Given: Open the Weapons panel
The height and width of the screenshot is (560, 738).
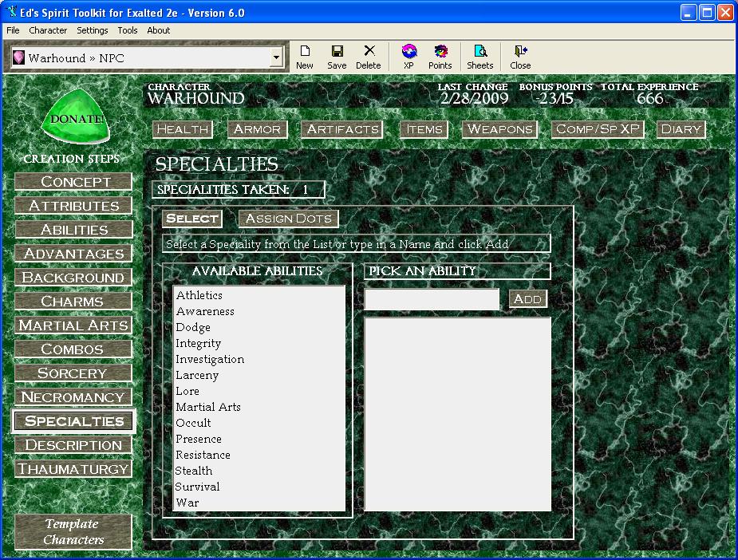Looking at the screenshot, I should (499, 129).
